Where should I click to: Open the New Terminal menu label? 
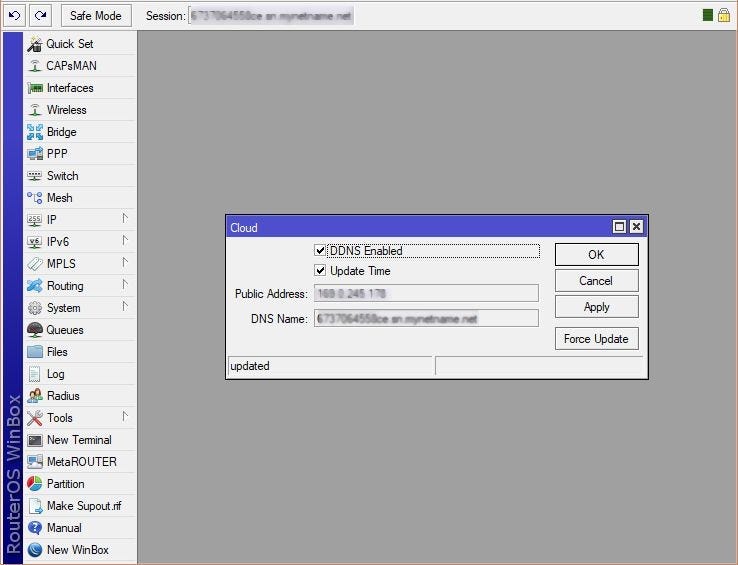click(79, 440)
